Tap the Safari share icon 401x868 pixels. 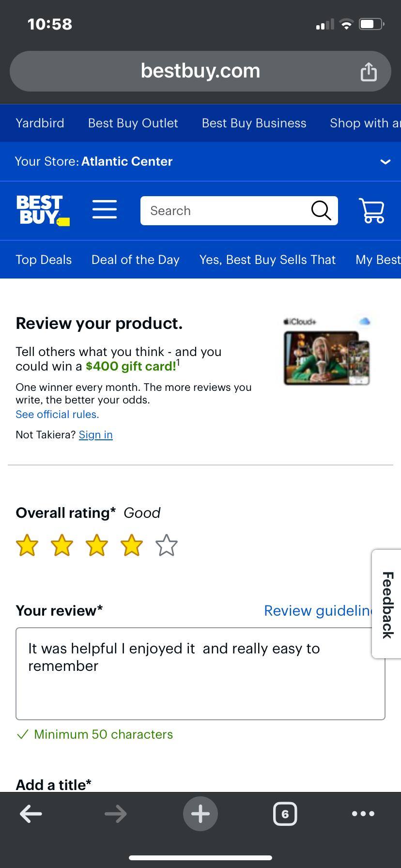(x=369, y=71)
